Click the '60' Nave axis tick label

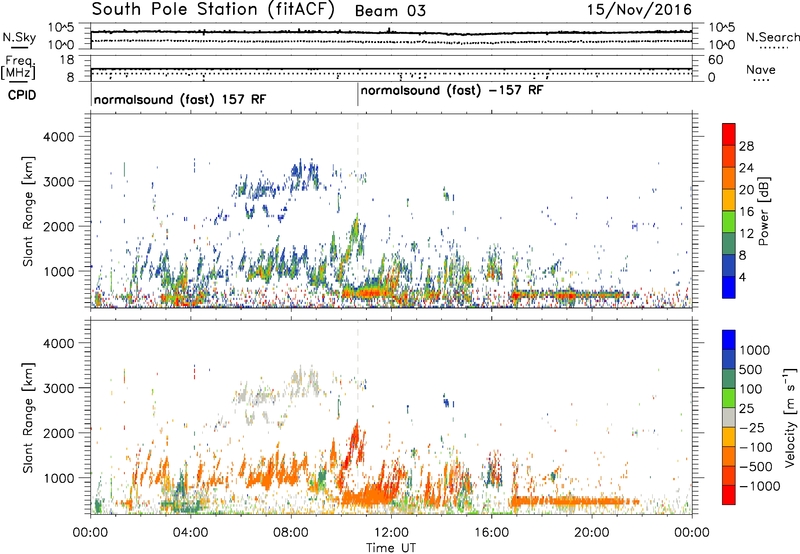(x=716, y=60)
